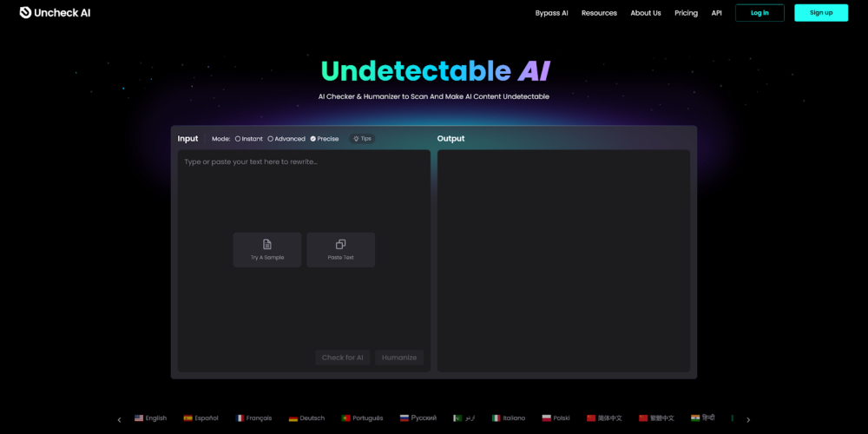868x434 pixels.
Task: Click the Sign up button
Action: tap(821, 13)
